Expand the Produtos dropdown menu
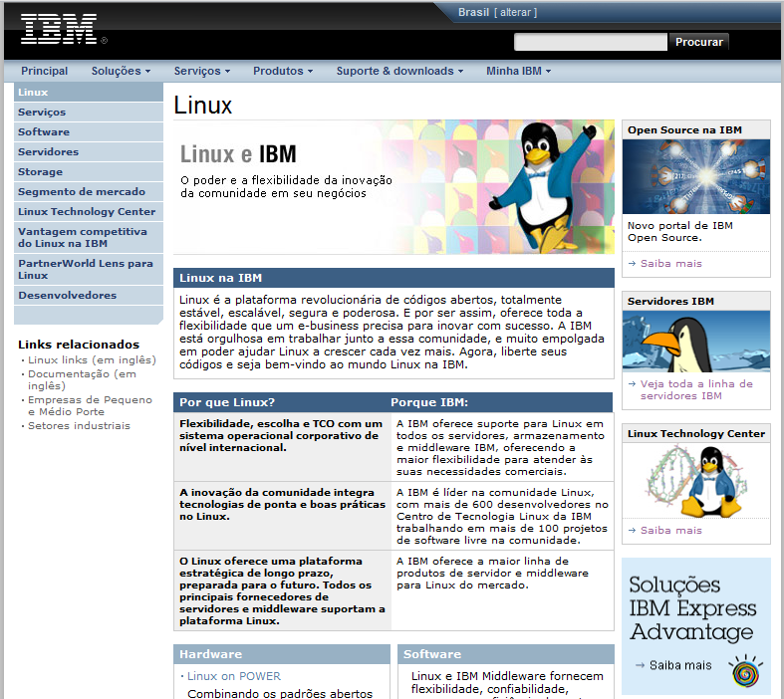 tap(283, 71)
